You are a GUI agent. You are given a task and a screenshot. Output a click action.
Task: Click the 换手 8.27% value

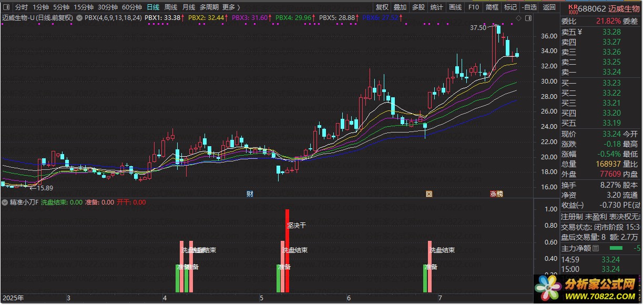click(610, 185)
